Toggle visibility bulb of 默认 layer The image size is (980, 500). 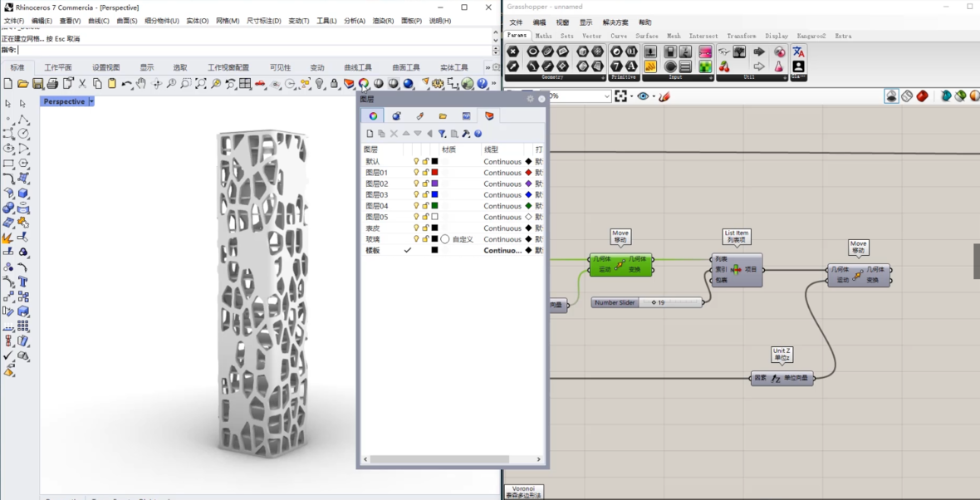point(416,161)
